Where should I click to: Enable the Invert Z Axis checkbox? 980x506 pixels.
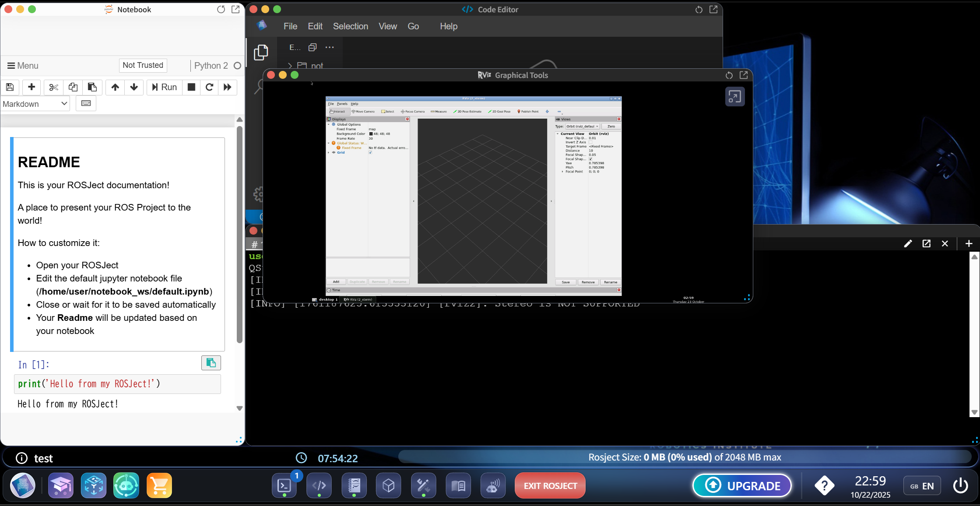[x=590, y=142]
